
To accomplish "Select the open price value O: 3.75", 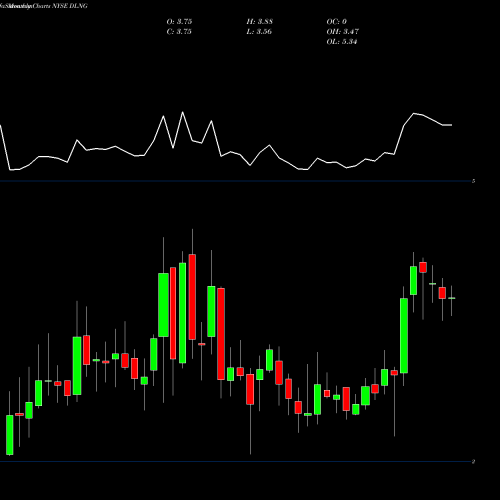I will pyautogui.click(x=179, y=22).
